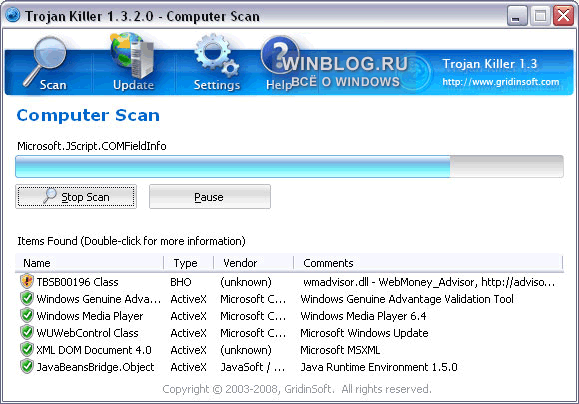
Task: Visit the http://www.gridinsoft.com link
Action: [501, 82]
